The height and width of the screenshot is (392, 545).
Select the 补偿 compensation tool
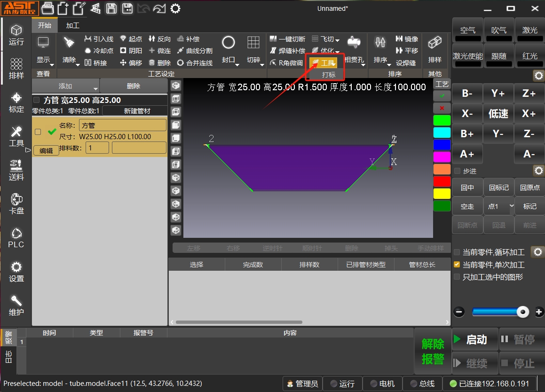click(x=188, y=39)
